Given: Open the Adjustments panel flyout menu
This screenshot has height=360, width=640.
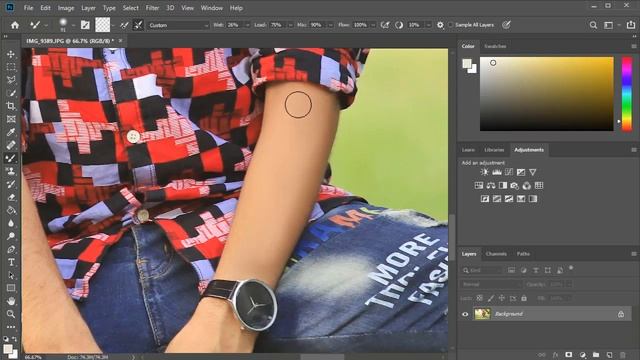Looking at the screenshot, I should (x=633, y=150).
